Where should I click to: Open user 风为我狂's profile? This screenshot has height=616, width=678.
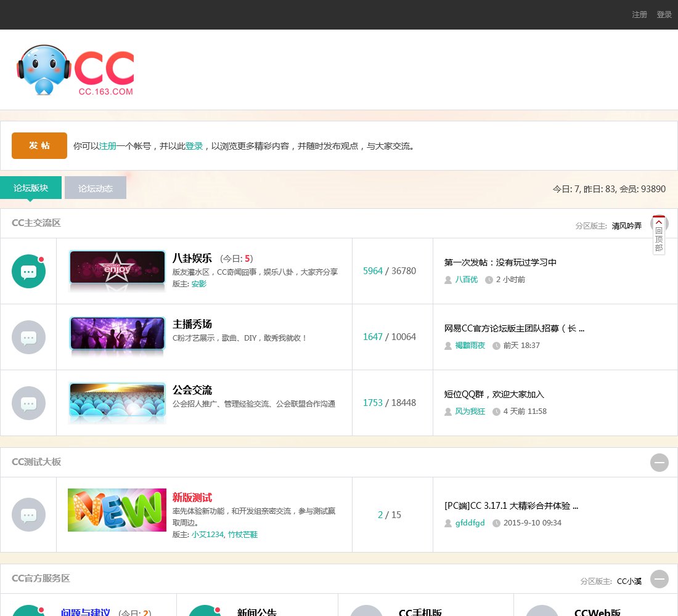pyautogui.click(x=470, y=411)
